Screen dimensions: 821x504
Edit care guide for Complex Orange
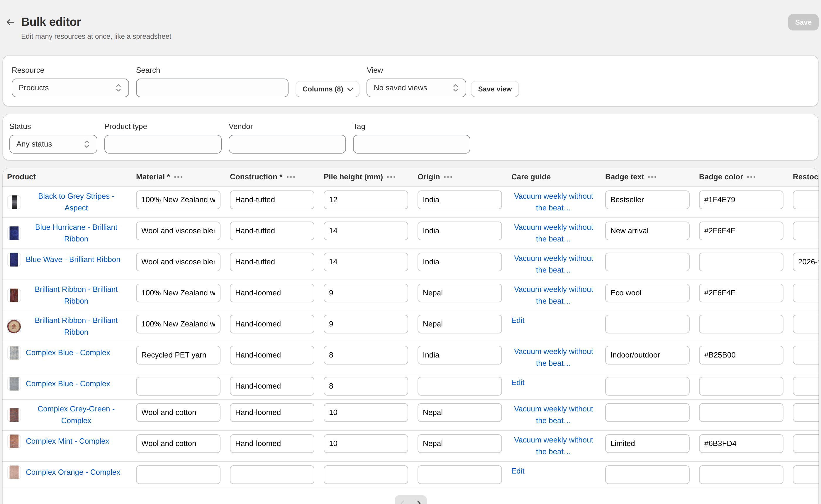click(x=518, y=471)
